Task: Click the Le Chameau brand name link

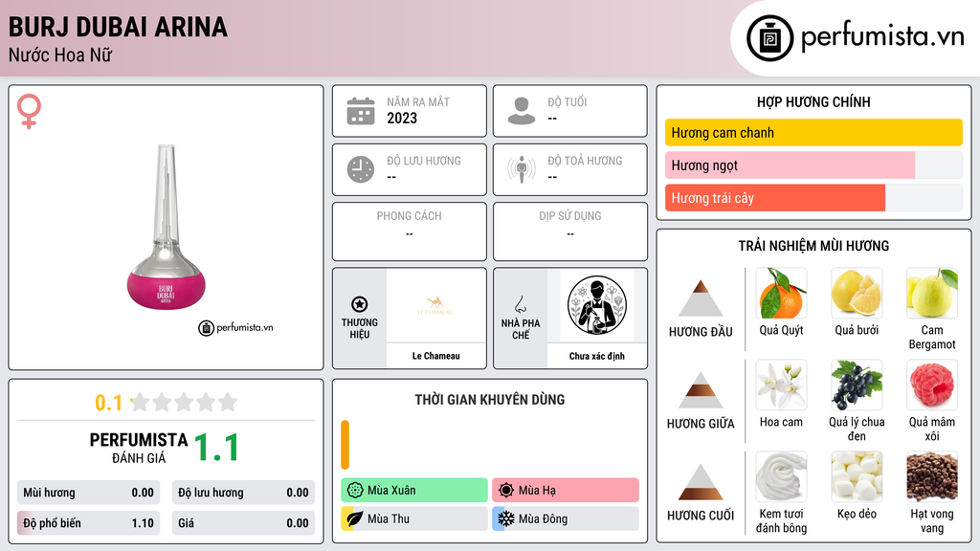Action: [435, 356]
